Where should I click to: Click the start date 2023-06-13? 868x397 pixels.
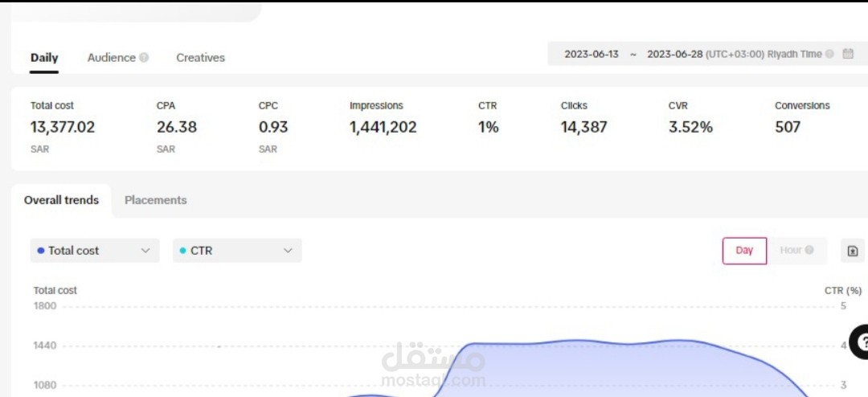click(592, 55)
